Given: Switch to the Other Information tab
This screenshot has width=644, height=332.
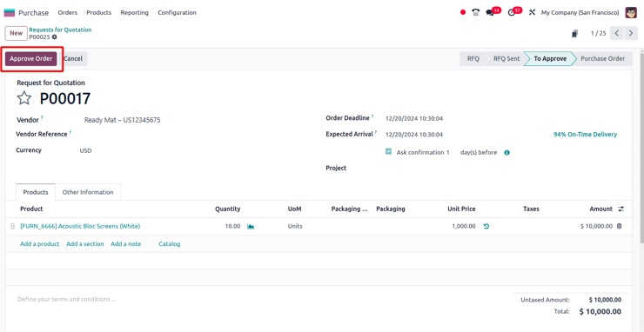Looking at the screenshot, I should tap(88, 192).
